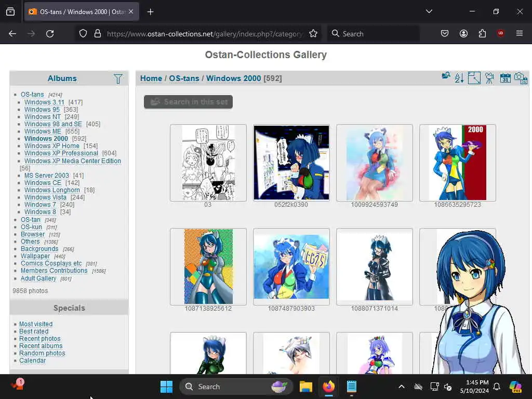
Task: Open the Firefox hamburger menu
Action: [520, 33]
